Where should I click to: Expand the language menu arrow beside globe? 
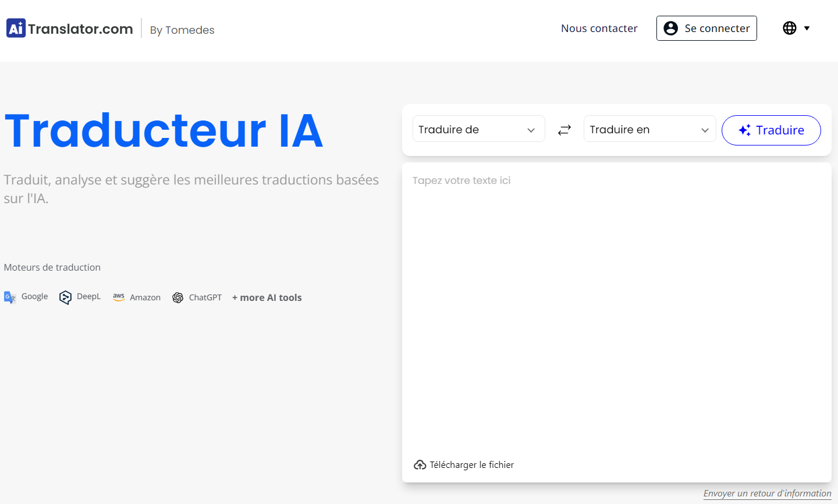(807, 28)
